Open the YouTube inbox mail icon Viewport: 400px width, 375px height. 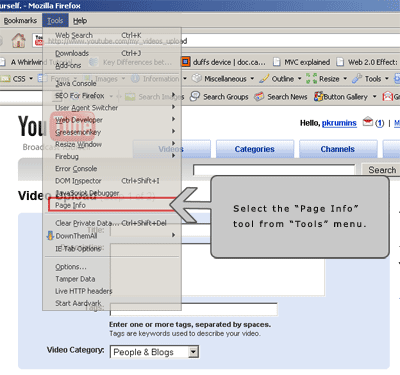(x=367, y=122)
